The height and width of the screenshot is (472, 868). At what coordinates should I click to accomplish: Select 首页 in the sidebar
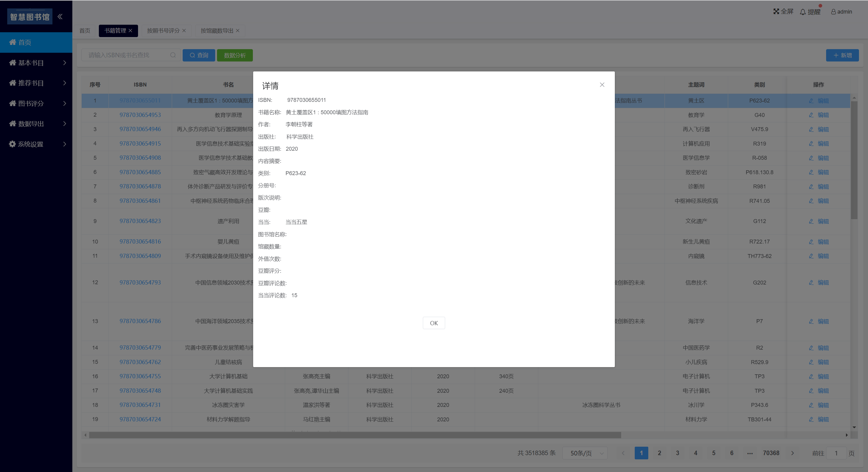[36, 42]
